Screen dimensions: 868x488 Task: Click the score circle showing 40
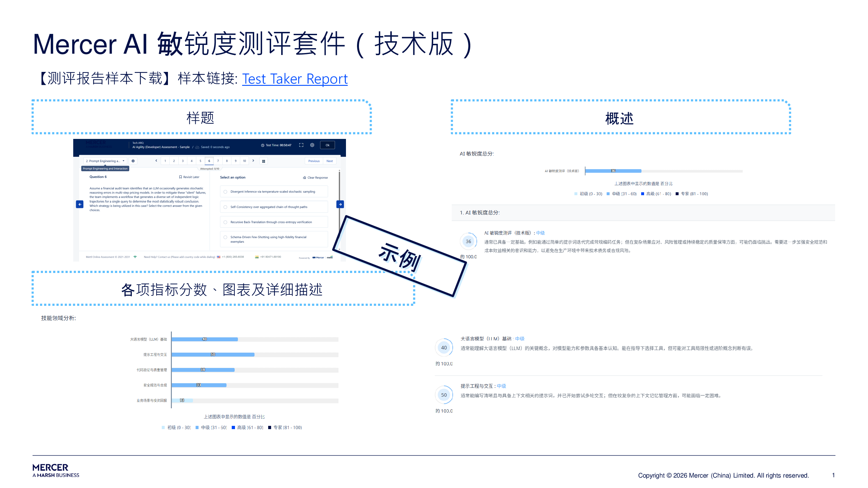[x=444, y=347]
